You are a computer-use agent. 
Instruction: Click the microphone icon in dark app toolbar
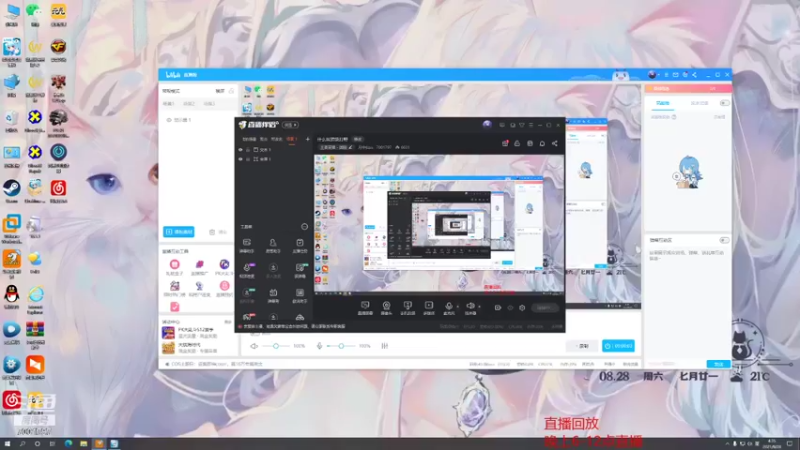click(449, 307)
